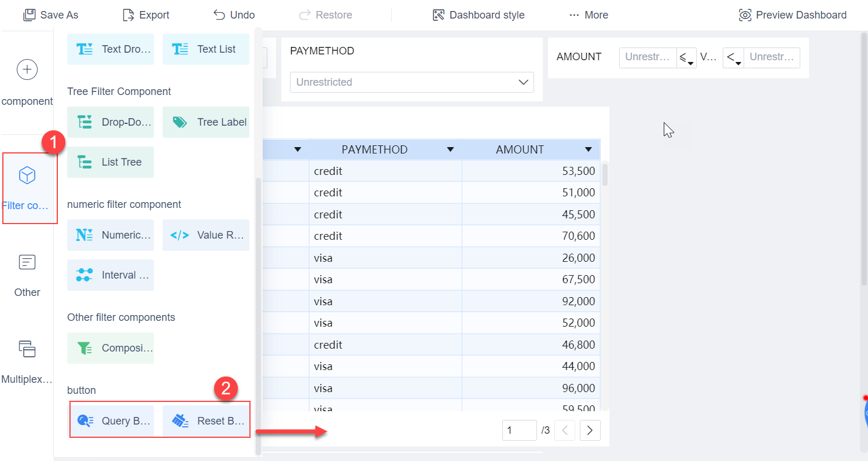The image size is (868, 461).
Task: Add the List Tree filter component
Action: click(111, 162)
